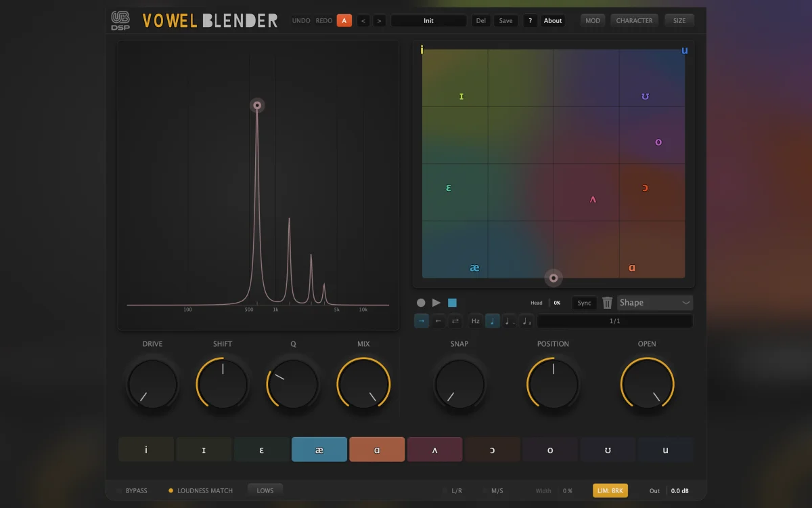
Task: Click the formant peak handle in spectrum
Action: (x=257, y=106)
